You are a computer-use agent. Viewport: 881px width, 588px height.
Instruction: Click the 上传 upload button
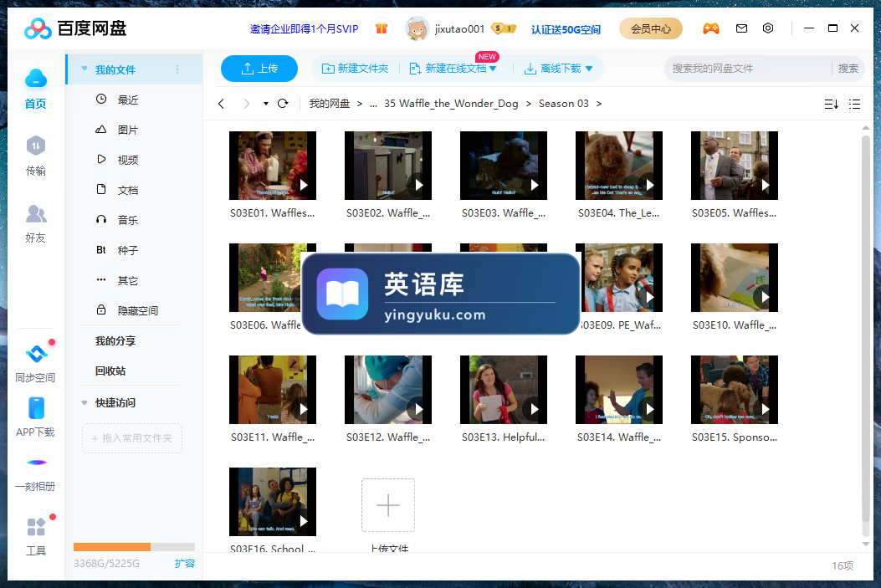point(259,69)
